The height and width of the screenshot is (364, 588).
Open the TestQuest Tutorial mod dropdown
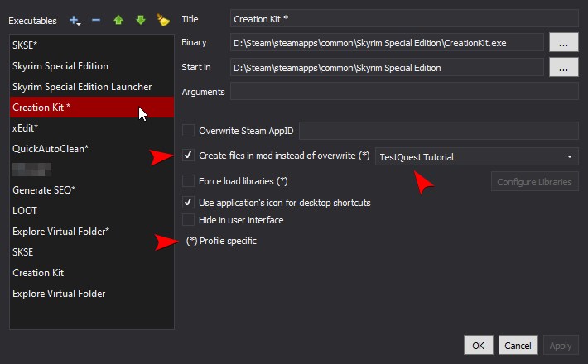pyautogui.click(x=477, y=156)
